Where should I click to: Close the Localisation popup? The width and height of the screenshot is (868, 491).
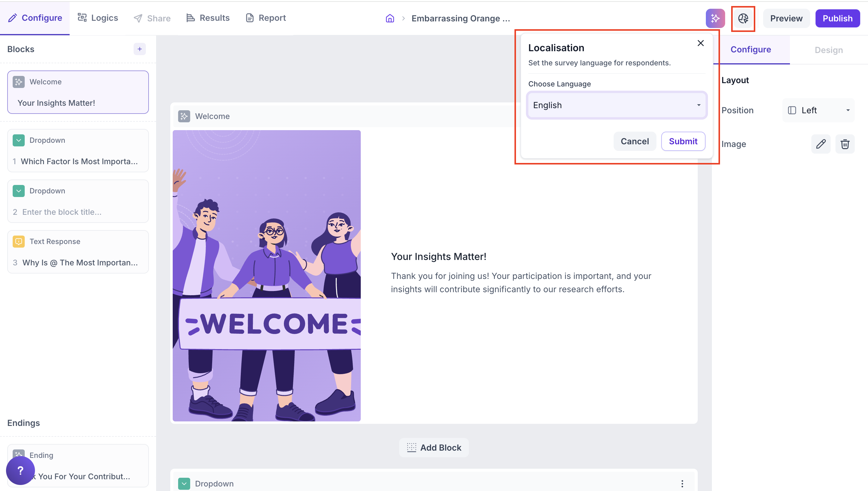point(700,43)
